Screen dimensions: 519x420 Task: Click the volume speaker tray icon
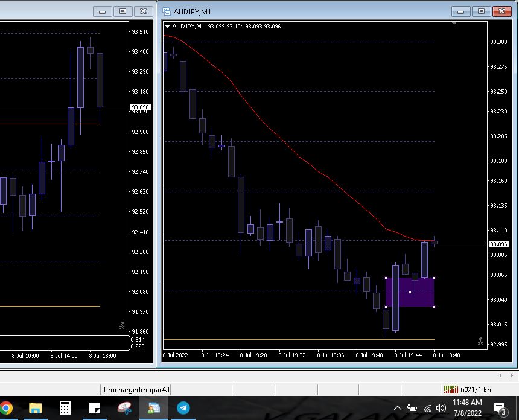point(441,408)
